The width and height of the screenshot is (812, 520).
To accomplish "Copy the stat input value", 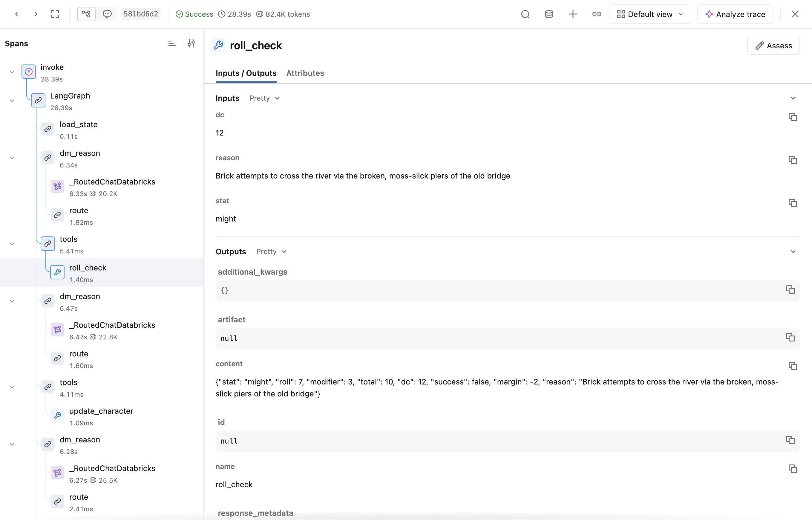I will click(793, 203).
